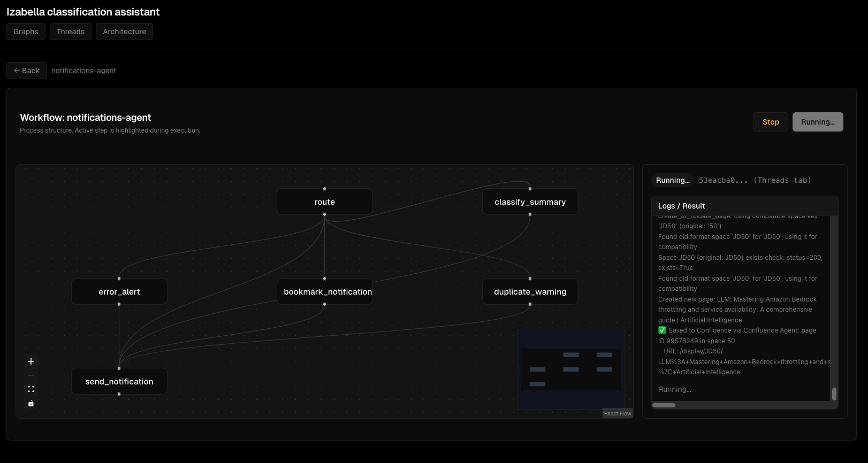The height and width of the screenshot is (463, 868).
Task: Select the route node
Action: pyautogui.click(x=325, y=202)
